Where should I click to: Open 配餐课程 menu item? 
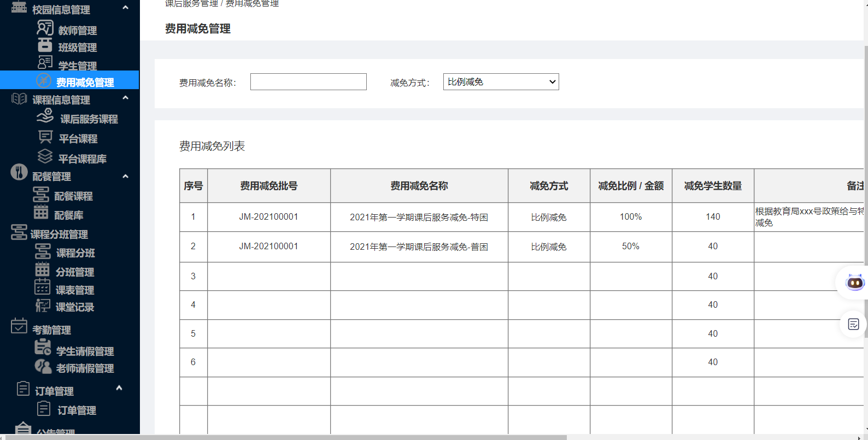(x=74, y=196)
